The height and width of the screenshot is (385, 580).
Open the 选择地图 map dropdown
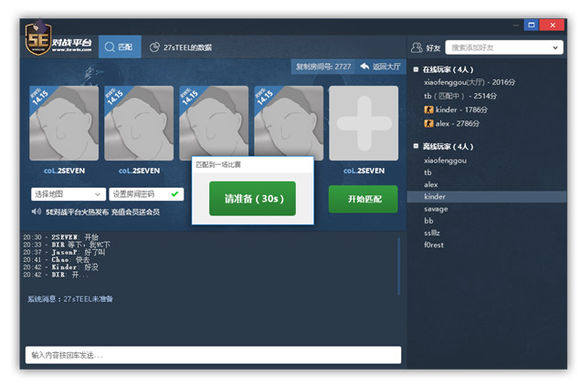coord(68,194)
